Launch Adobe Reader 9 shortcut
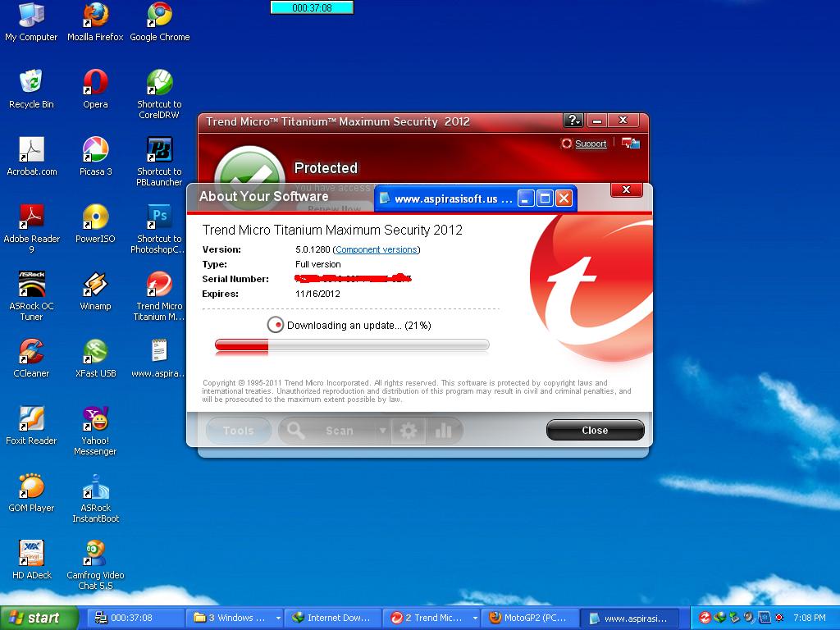Screen dimensions: 840x630 [32, 229]
